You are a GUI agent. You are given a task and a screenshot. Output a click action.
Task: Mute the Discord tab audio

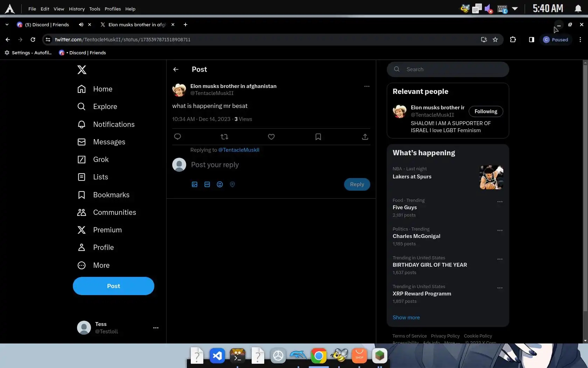81,25
